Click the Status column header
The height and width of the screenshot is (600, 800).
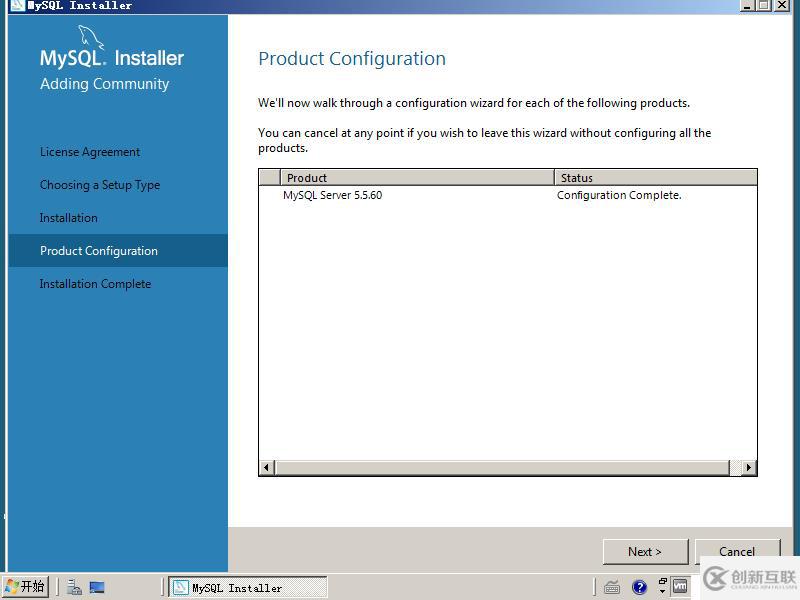(656, 178)
